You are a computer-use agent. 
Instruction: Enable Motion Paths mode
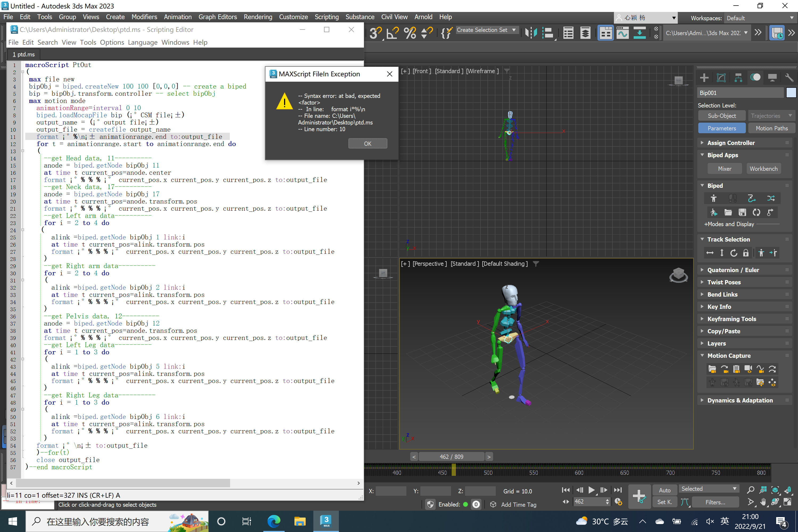[x=772, y=128]
